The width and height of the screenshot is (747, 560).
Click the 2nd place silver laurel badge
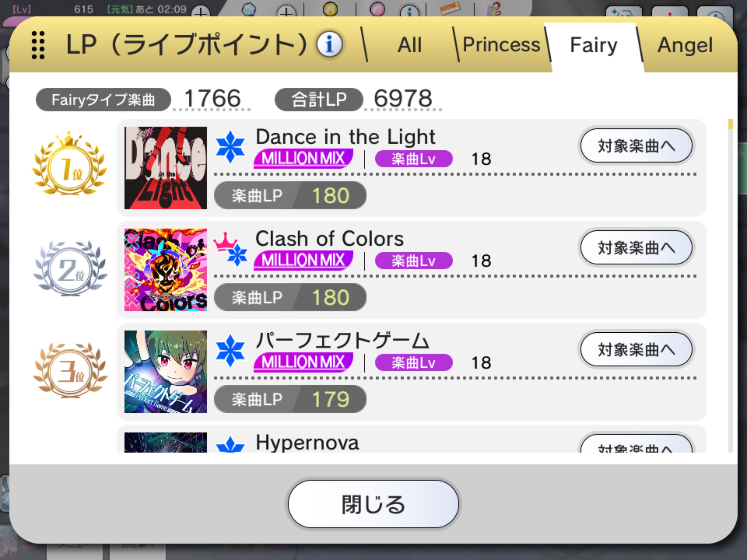(70, 268)
